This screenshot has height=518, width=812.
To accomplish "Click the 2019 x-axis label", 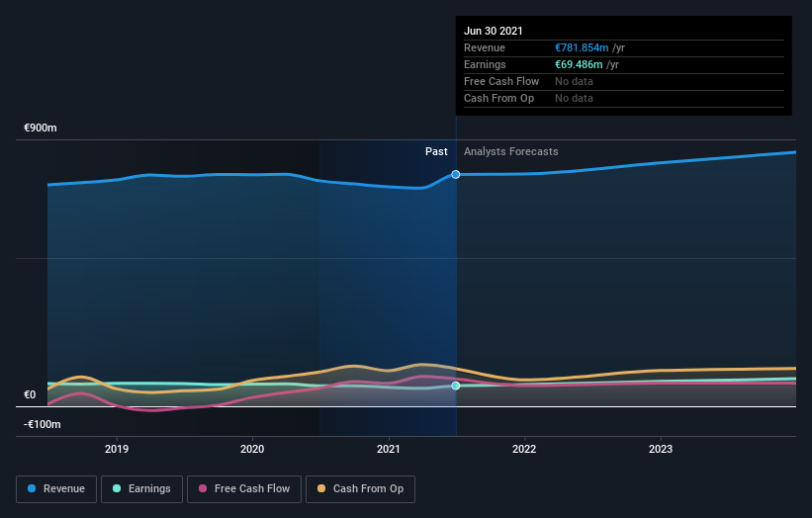I will (x=117, y=449).
